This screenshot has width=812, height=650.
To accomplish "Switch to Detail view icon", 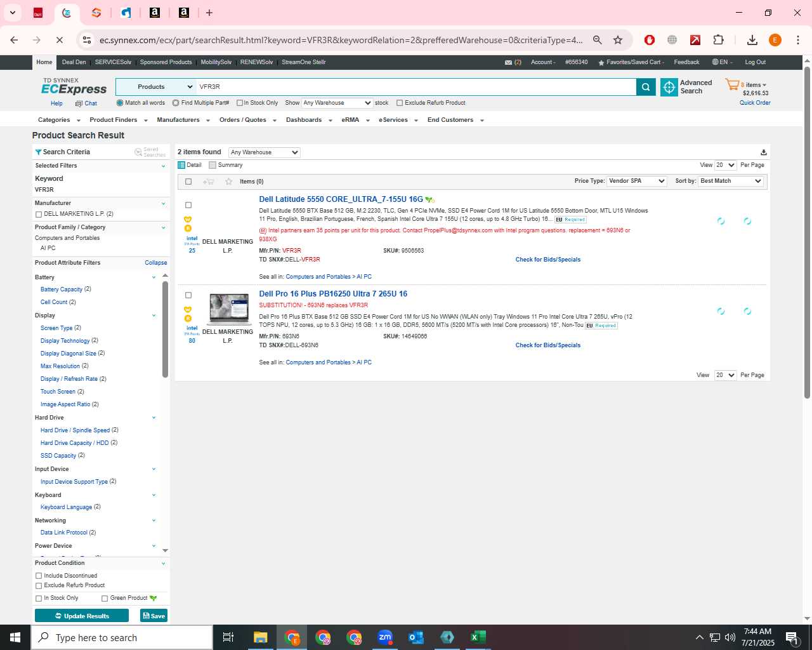I will click(181, 165).
